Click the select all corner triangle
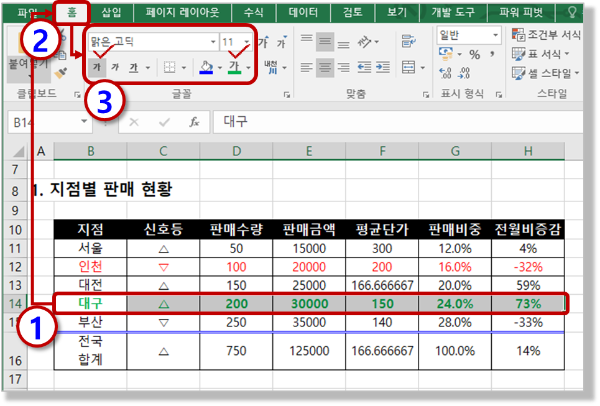This screenshot has width=600, height=406. coord(18,152)
